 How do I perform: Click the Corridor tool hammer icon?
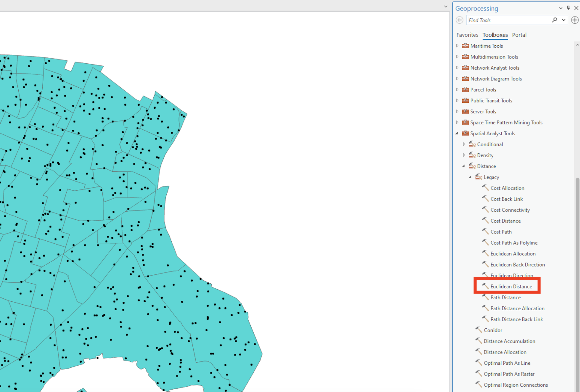coord(479,330)
